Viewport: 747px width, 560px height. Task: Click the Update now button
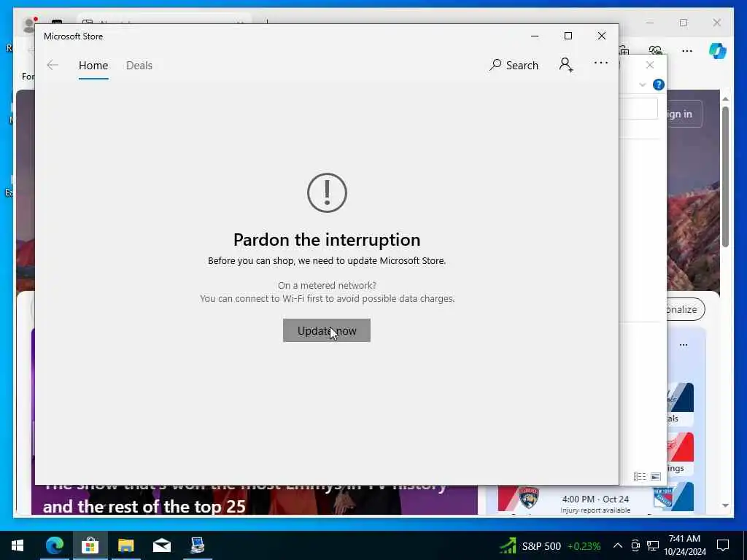pos(326,330)
